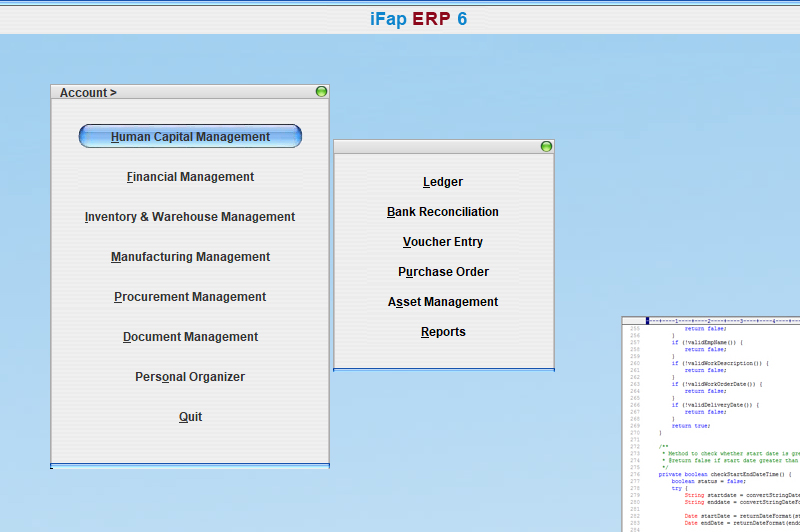Screen dimensions: 800x532
Task: Select Financial Management from main menu
Action: pos(190,177)
